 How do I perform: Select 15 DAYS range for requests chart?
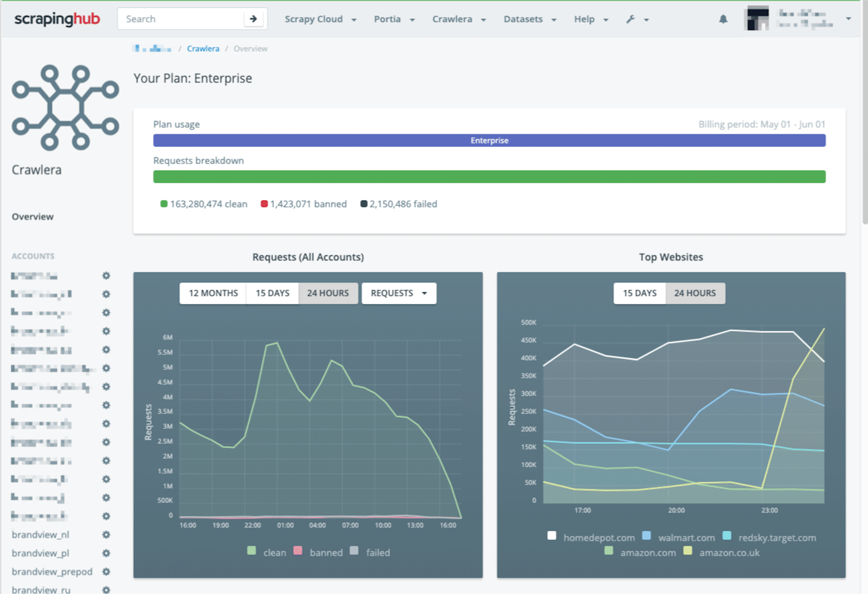point(272,293)
